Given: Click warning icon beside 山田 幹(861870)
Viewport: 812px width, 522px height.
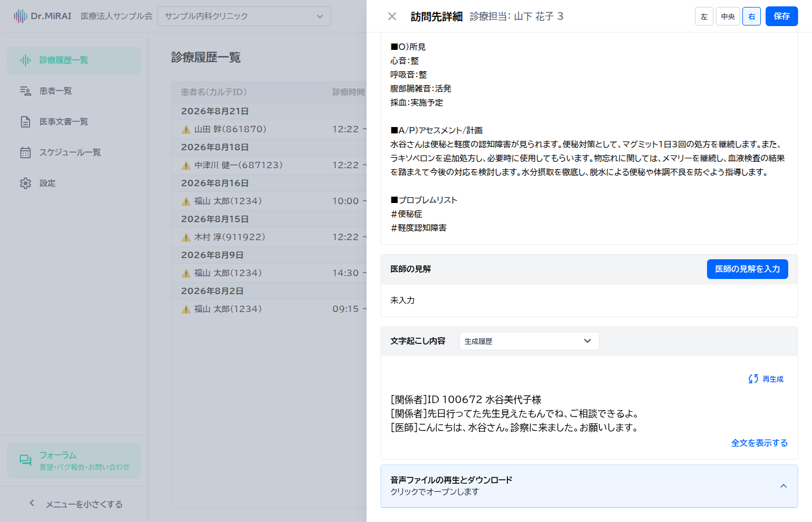Looking at the screenshot, I should point(186,129).
